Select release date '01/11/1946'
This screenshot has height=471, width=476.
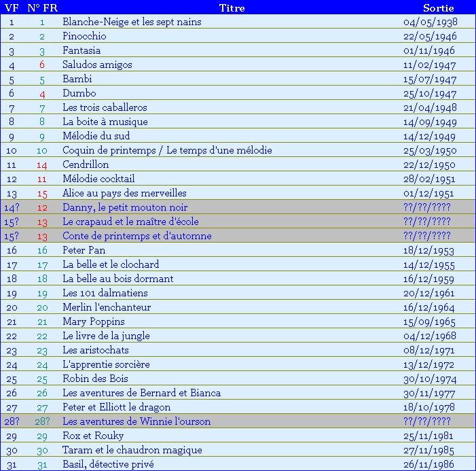(x=429, y=51)
